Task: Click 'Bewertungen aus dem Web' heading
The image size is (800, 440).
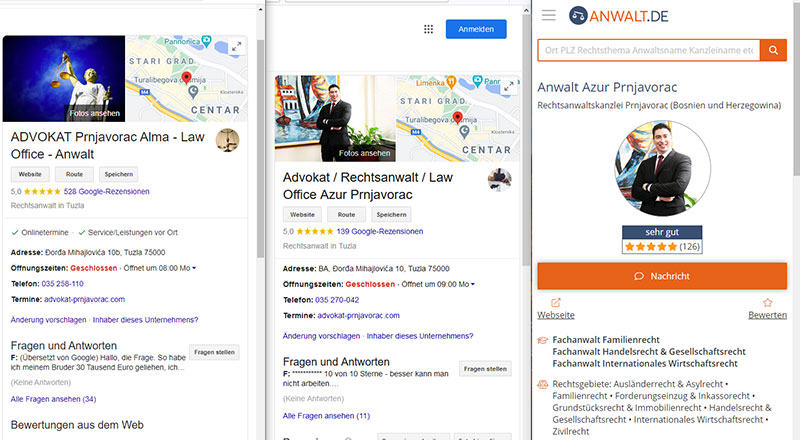Action: click(77, 425)
